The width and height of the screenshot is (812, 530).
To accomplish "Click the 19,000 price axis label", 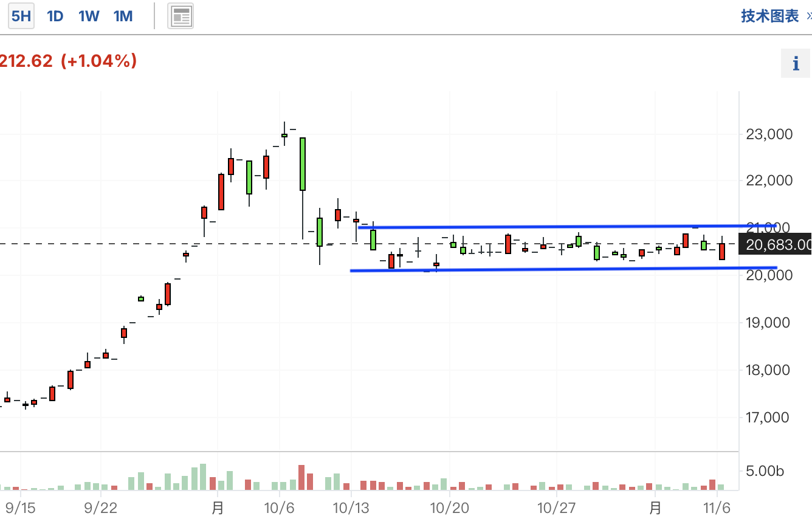I will (x=769, y=323).
